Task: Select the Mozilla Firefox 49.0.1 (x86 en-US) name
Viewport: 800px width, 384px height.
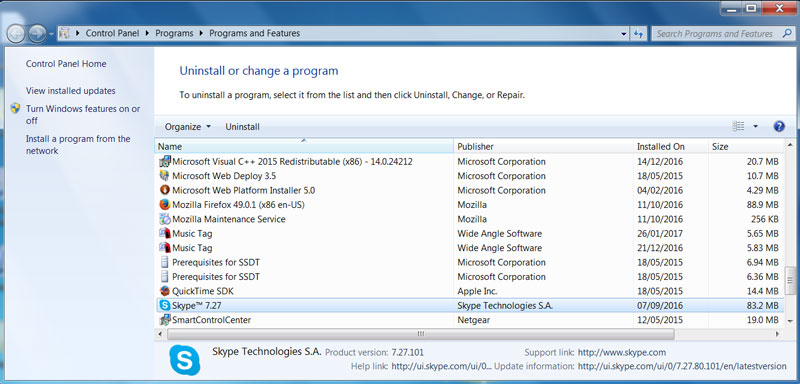Action: click(x=239, y=204)
